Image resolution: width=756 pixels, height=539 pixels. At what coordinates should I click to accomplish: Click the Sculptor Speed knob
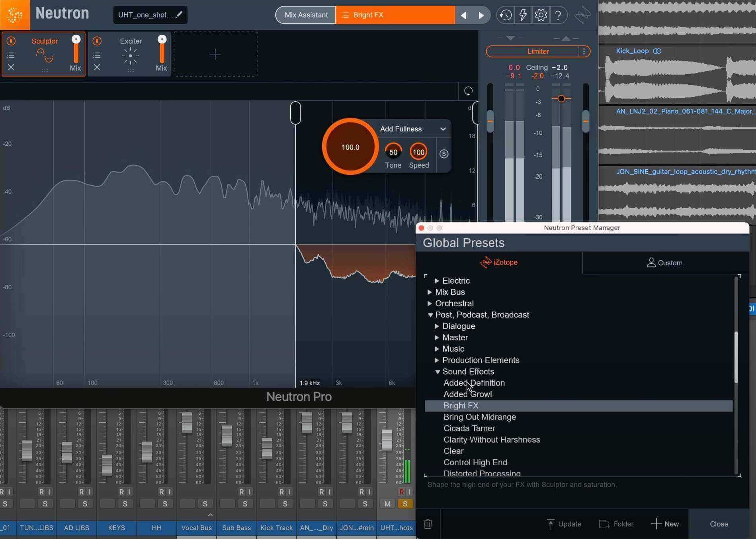tap(418, 152)
